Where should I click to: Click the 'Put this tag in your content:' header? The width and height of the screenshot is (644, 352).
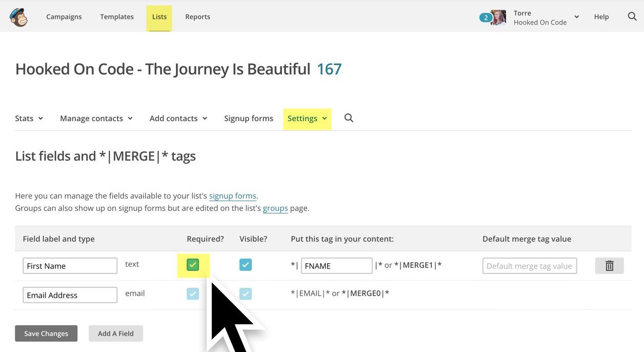pyautogui.click(x=342, y=239)
